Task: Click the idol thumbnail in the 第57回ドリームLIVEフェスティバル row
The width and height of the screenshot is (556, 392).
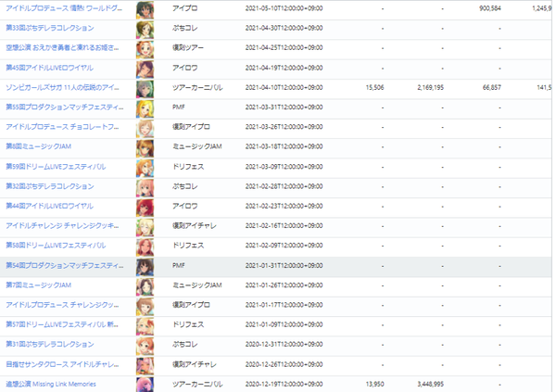Action: (x=145, y=327)
